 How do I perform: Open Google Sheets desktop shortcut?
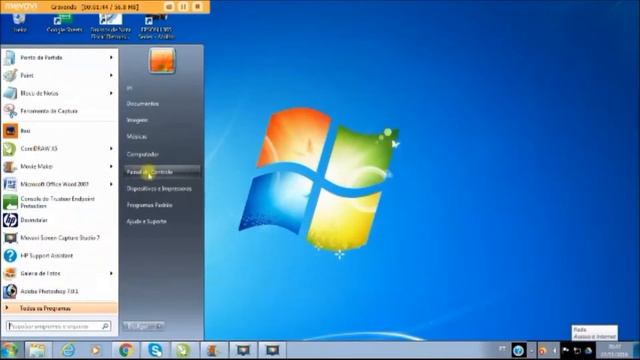point(64,24)
